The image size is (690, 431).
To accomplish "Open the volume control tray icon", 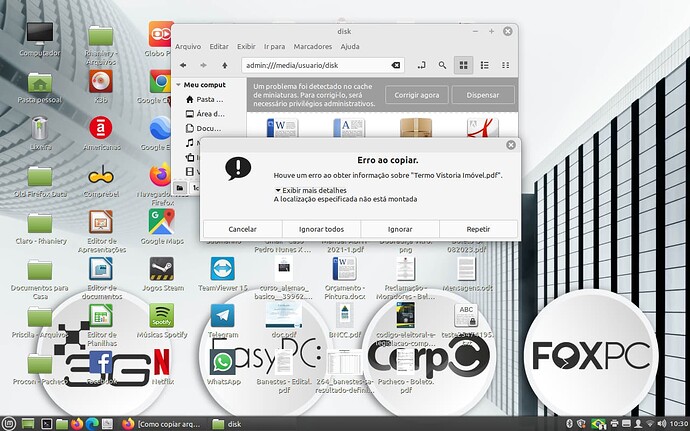I will pyautogui.click(x=661, y=424).
